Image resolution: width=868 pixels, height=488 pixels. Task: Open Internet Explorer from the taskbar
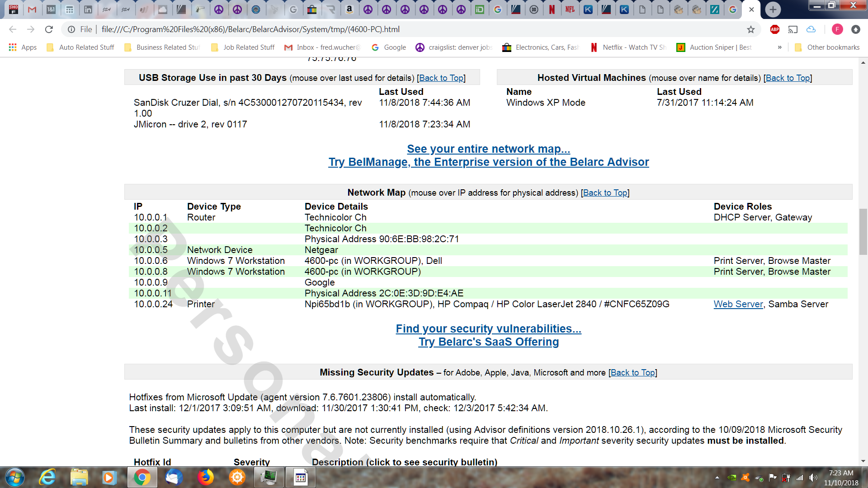(x=47, y=477)
